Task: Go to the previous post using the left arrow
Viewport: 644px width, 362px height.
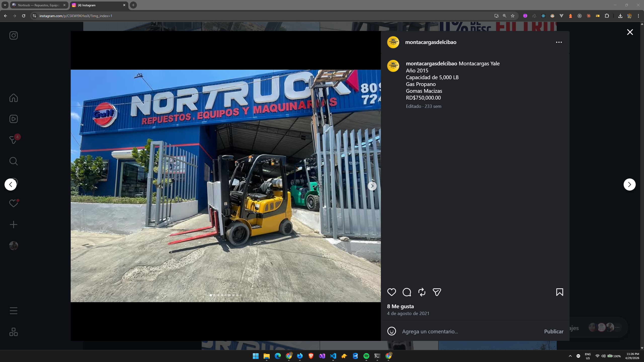Action: point(11,185)
